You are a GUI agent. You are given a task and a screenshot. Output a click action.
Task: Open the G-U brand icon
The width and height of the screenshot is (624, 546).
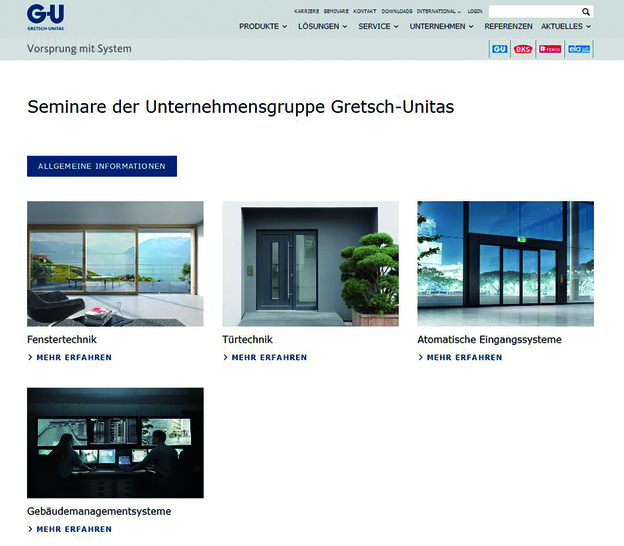pos(500,48)
